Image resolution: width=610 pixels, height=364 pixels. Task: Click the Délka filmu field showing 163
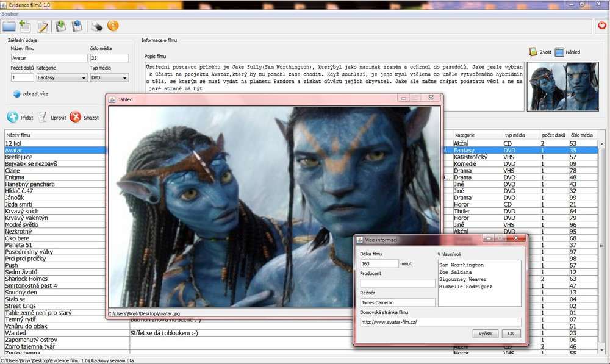[379, 263]
